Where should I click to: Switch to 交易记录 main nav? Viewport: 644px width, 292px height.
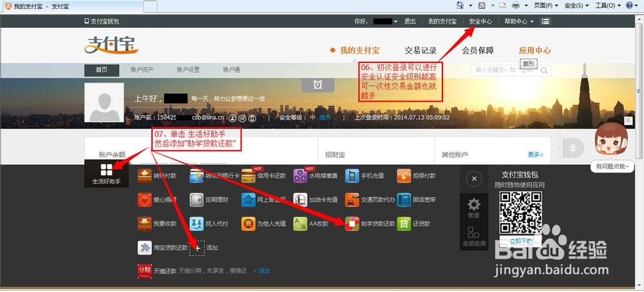(421, 51)
